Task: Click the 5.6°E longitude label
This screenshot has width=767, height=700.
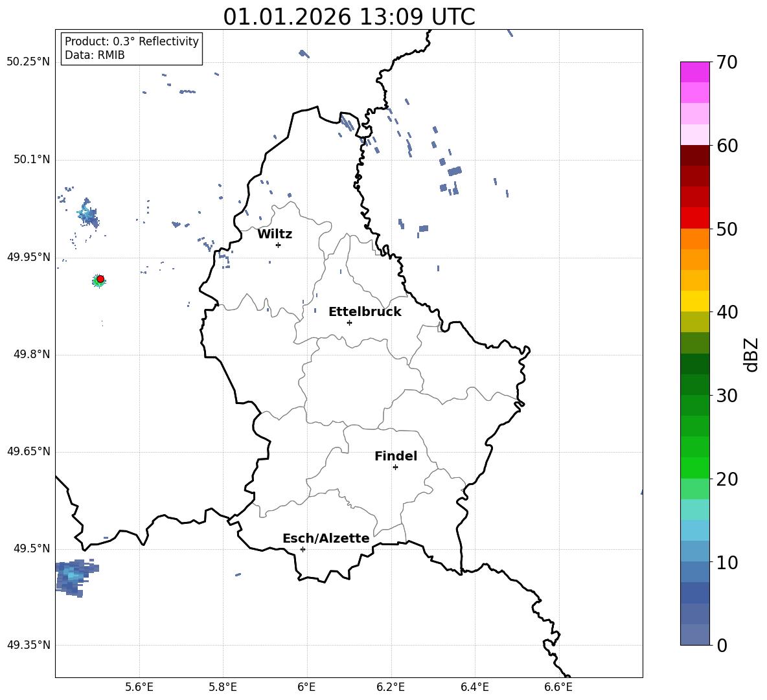Action: [139, 687]
